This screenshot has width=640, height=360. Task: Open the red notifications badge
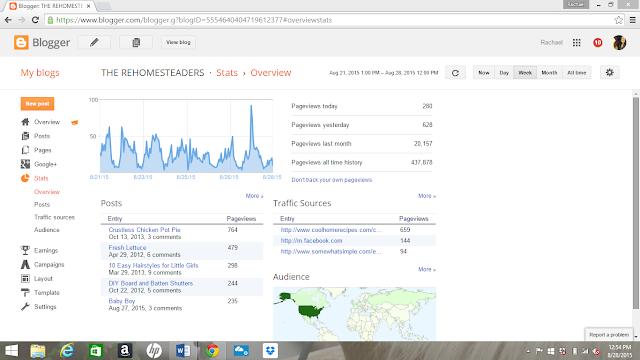click(598, 42)
